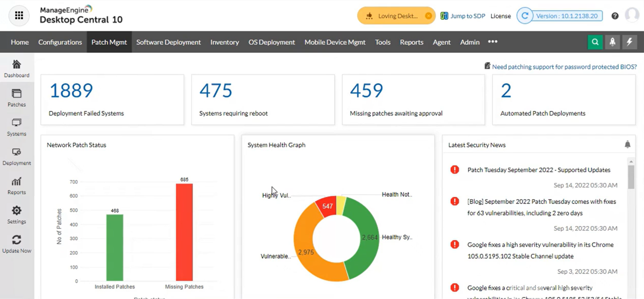Click the help question mark icon
Image resolution: width=644 pixels, height=299 pixels.
point(615,16)
